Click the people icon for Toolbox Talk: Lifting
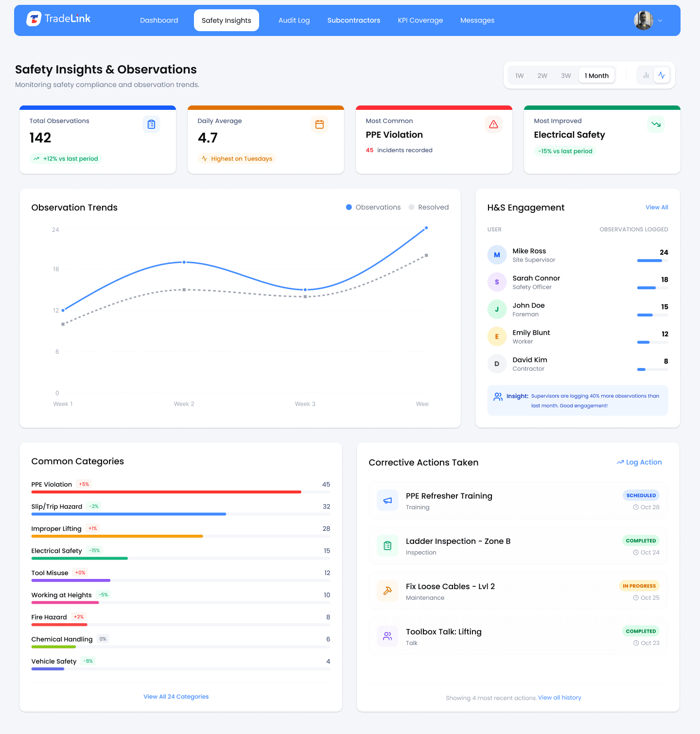Screen dimensions: 700x734 pos(387,636)
